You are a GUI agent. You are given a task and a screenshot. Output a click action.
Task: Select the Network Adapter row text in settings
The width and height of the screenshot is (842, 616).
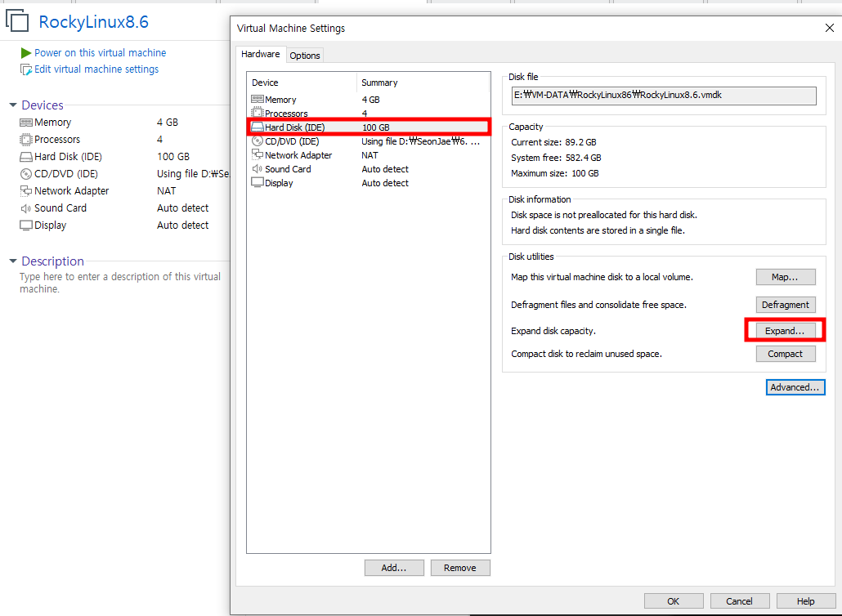(x=298, y=155)
